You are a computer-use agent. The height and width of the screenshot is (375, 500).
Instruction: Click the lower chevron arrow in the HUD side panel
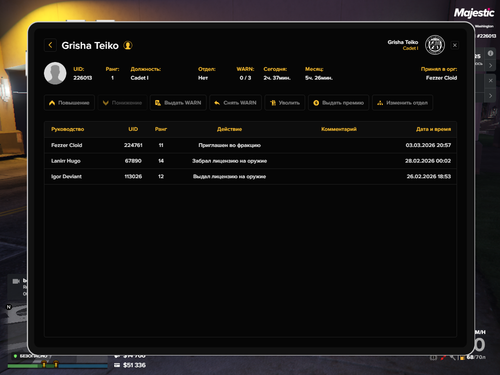[490, 96]
